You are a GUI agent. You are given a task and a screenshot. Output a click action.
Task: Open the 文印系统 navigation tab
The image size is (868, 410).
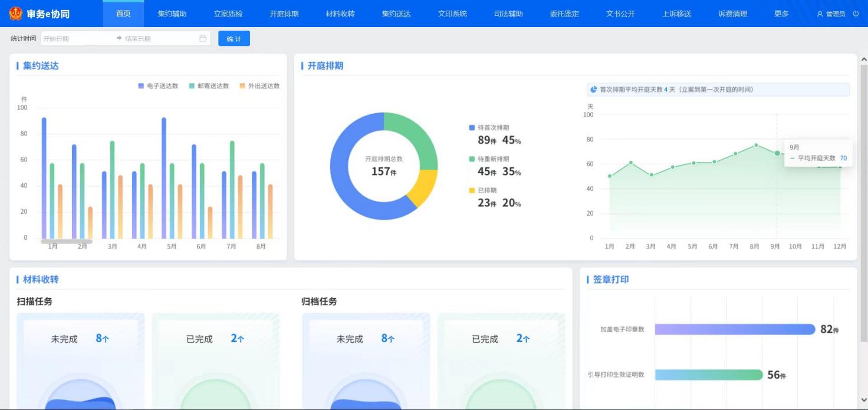click(x=452, y=14)
